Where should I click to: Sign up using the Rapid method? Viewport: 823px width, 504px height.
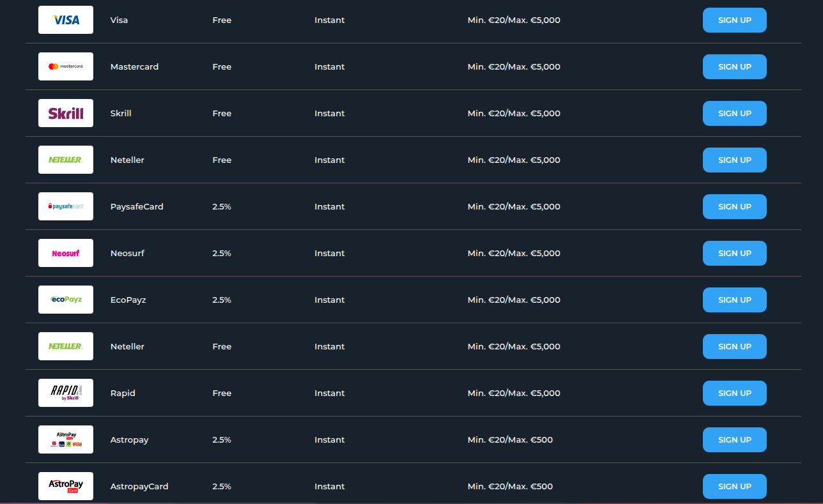(x=734, y=393)
